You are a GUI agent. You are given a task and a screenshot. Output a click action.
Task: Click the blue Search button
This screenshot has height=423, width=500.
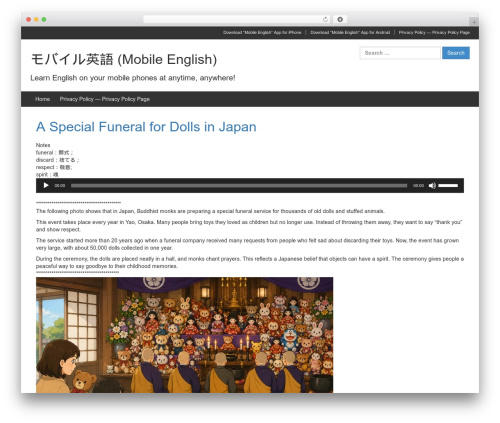[x=456, y=53]
